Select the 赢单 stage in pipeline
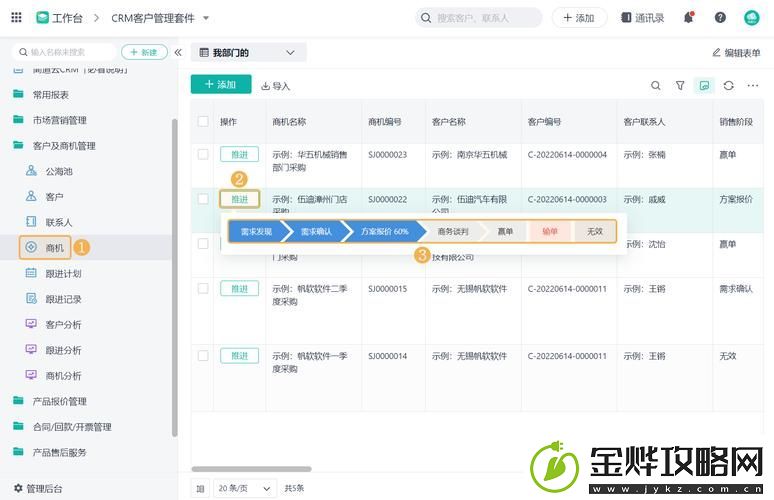This screenshot has width=774, height=500. coord(505,231)
